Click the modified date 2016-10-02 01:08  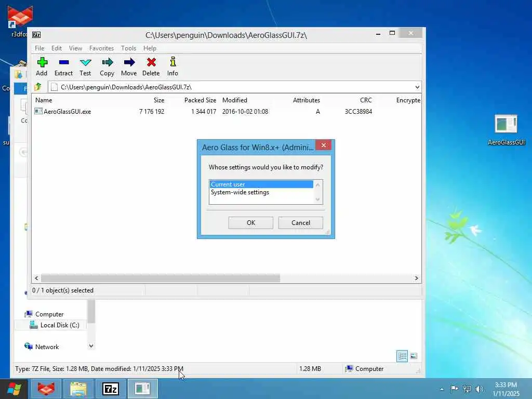coord(245,111)
